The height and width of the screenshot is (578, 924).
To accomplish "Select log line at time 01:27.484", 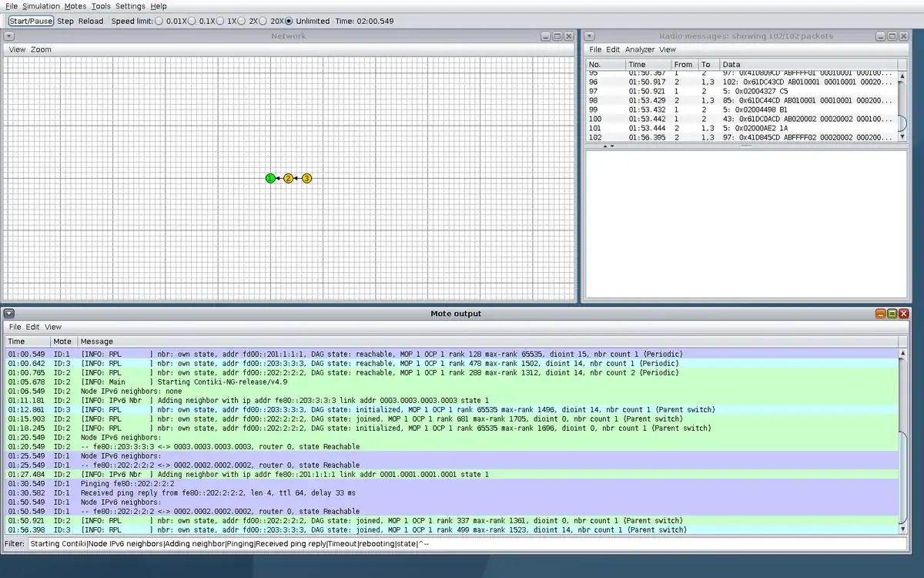I will [x=452, y=475].
